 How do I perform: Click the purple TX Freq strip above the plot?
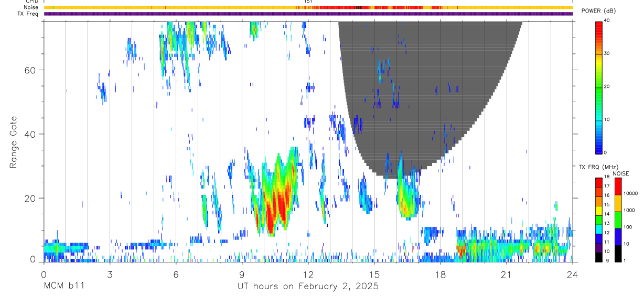tap(308, 14)
